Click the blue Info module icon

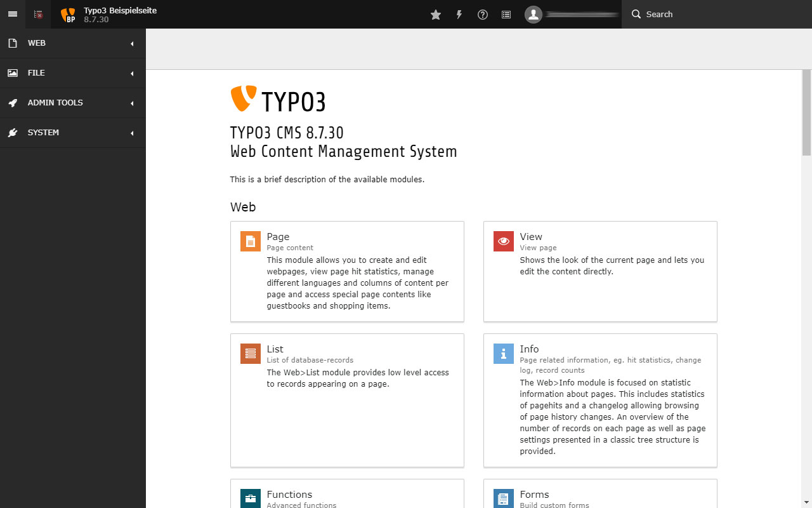point(504,354)
